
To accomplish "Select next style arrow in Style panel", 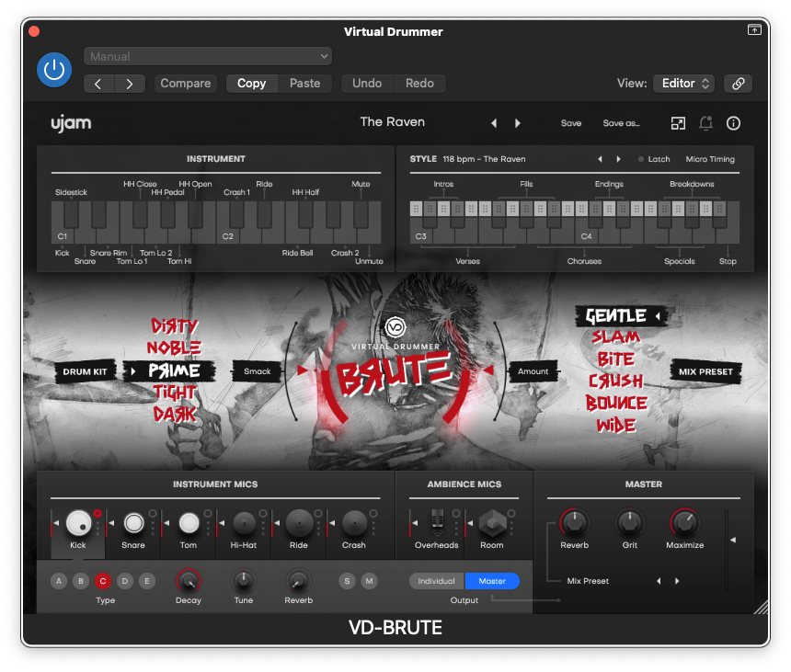I will coord(618,159).
